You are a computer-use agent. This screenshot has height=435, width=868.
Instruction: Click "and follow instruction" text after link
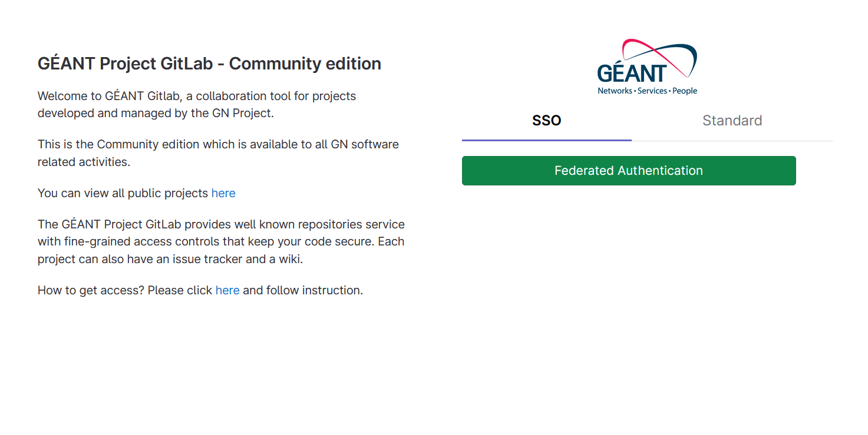[x=303, y=290]
